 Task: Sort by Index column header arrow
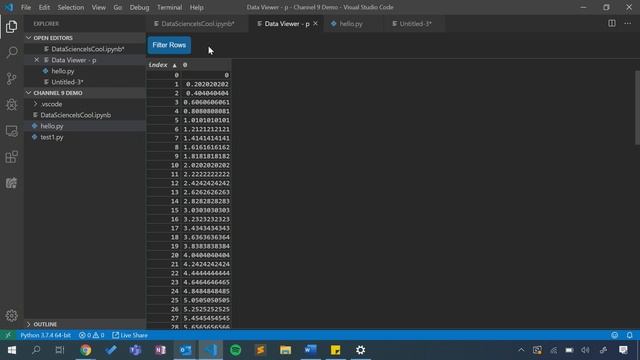174,65
